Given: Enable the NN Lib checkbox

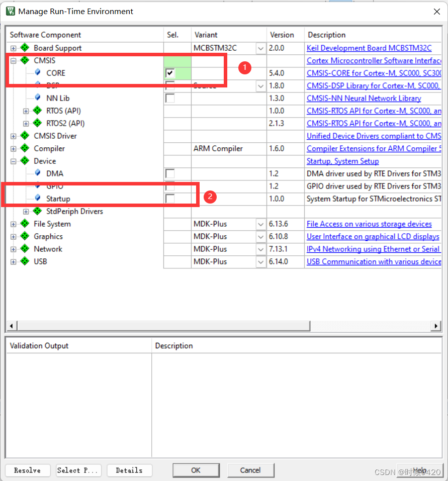Looking at the screenshot, I should click(170, 98).
